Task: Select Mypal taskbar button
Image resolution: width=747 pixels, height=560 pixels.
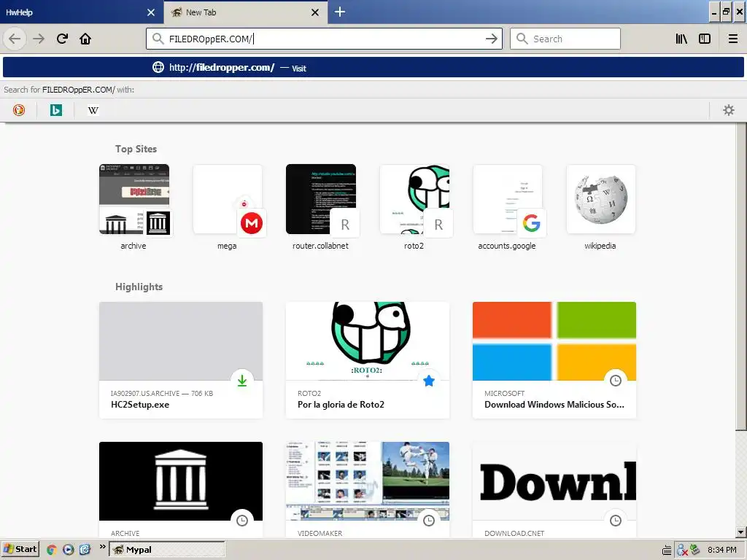Action: [167, 550]
